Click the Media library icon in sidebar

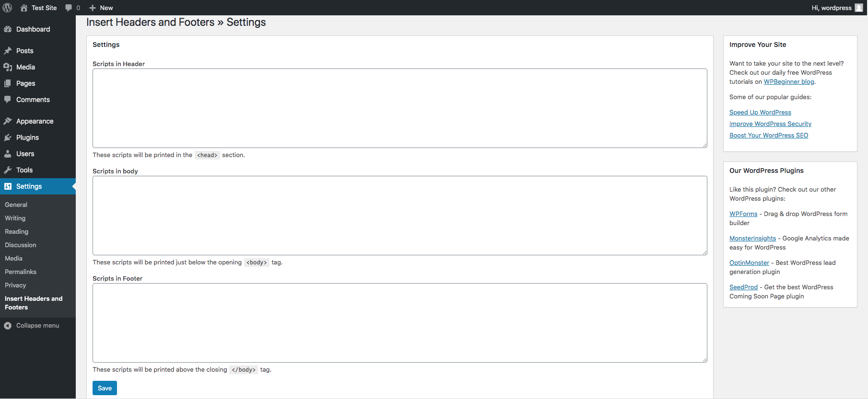8,67
